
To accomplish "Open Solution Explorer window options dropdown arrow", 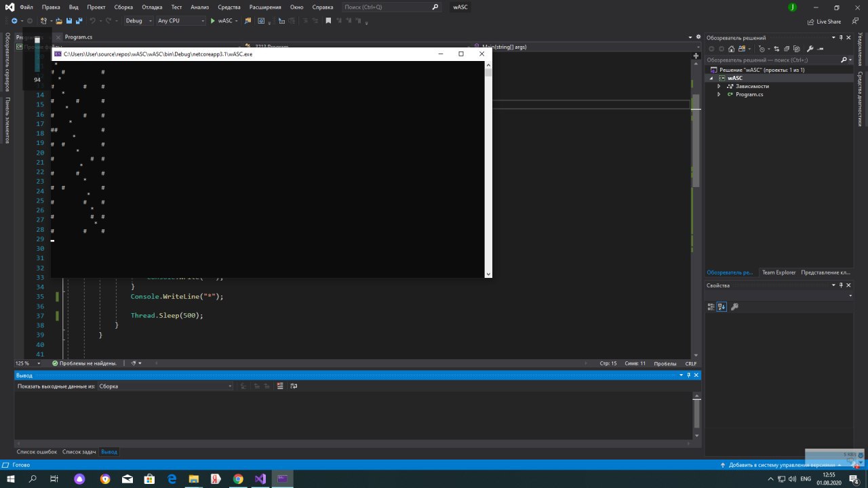I will [x=833, y=38].
